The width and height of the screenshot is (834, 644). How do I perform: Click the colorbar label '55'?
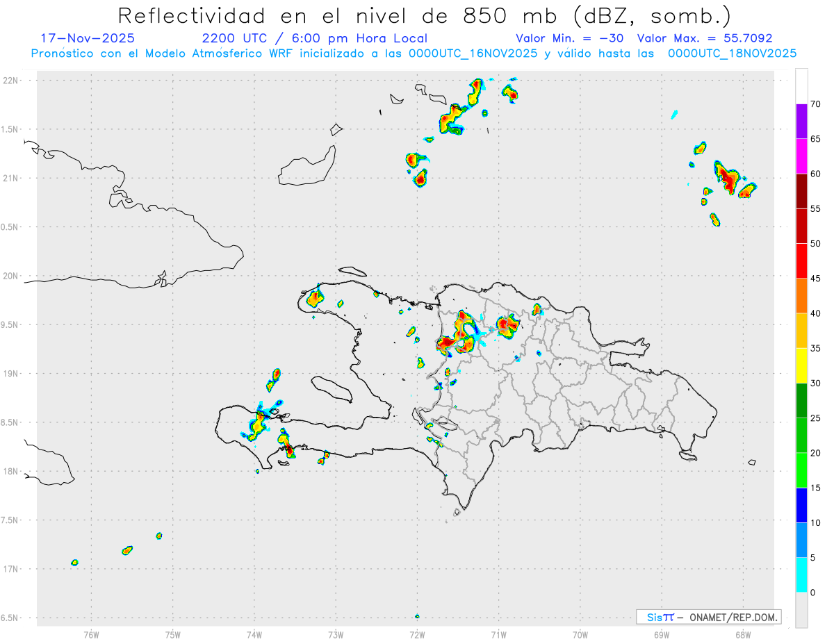pos(816,208)
